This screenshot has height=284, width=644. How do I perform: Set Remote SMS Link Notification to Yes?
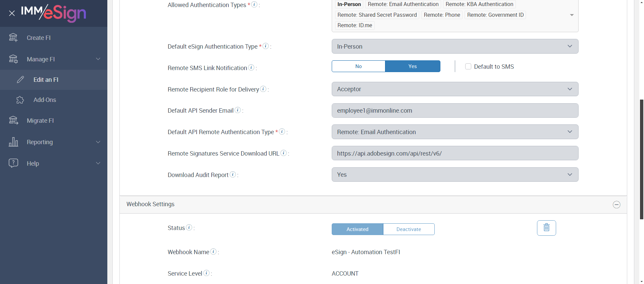point(413,66)
